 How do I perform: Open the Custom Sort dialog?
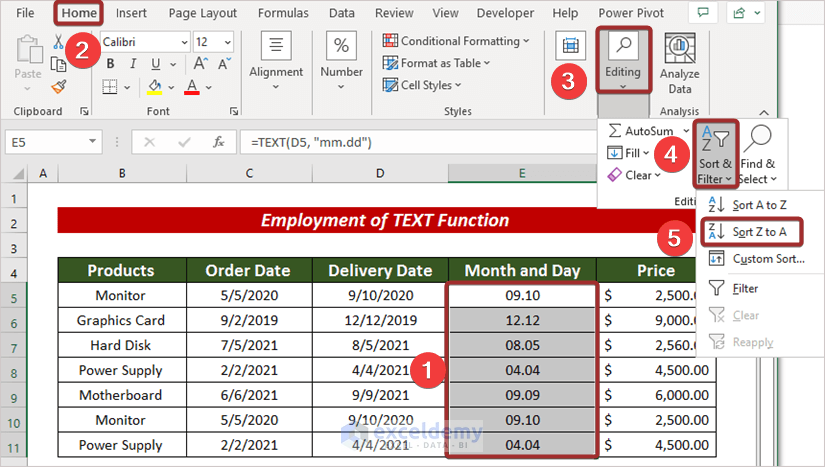click(x=768, y=259)
